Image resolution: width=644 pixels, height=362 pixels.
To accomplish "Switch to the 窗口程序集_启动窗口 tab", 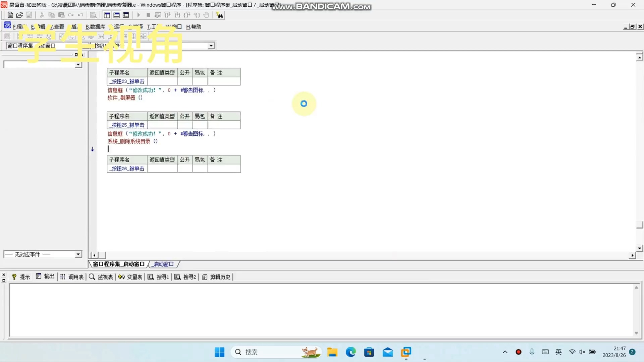I will [x=118, y=264].
